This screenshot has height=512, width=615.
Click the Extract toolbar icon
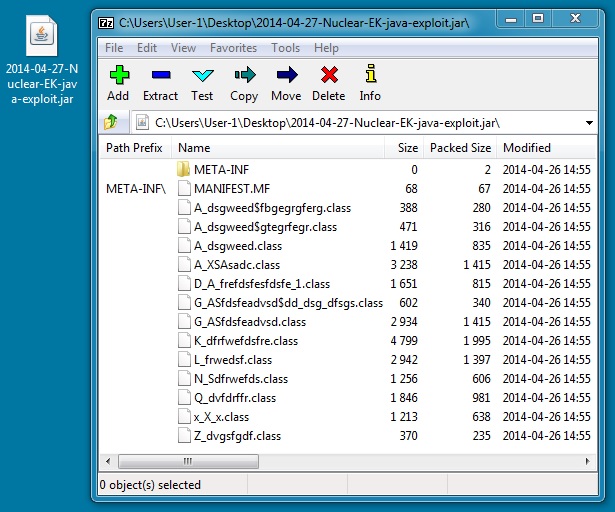click(160, 82)
